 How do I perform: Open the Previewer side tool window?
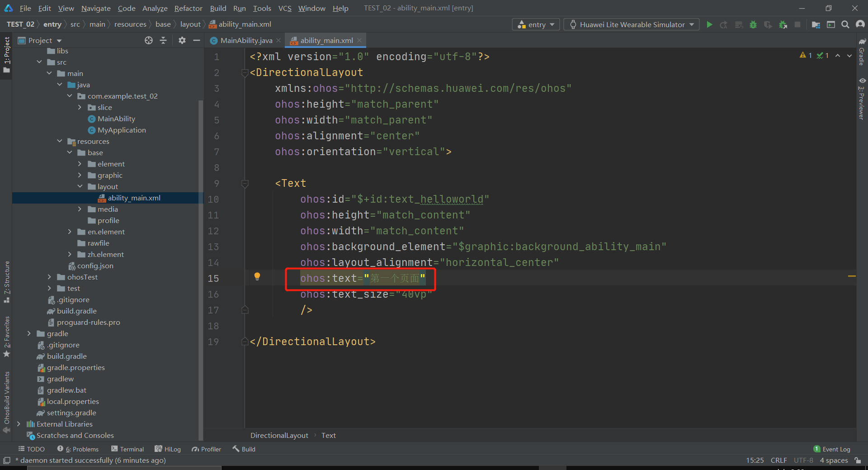click(862, 99)
